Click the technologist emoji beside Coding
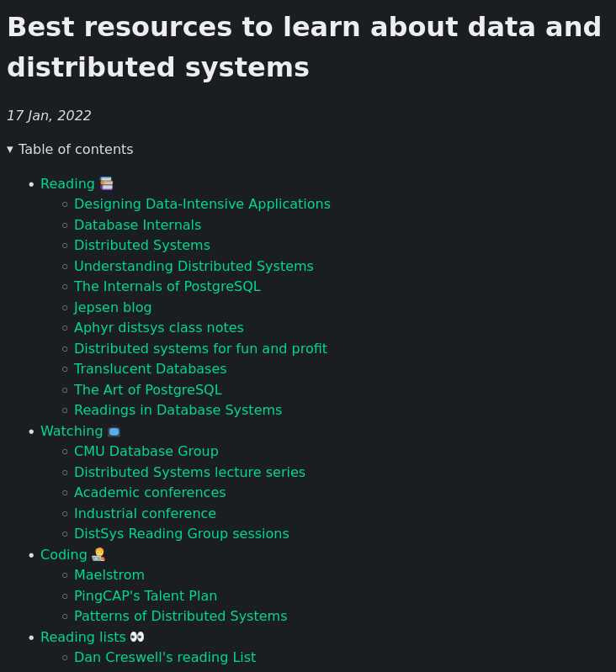 [98, 554]
